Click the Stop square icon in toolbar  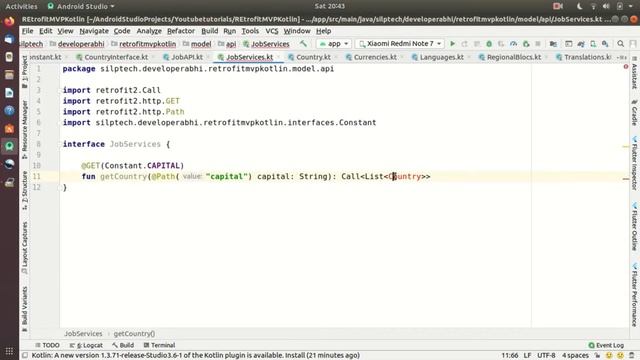(x=538, y=44)
